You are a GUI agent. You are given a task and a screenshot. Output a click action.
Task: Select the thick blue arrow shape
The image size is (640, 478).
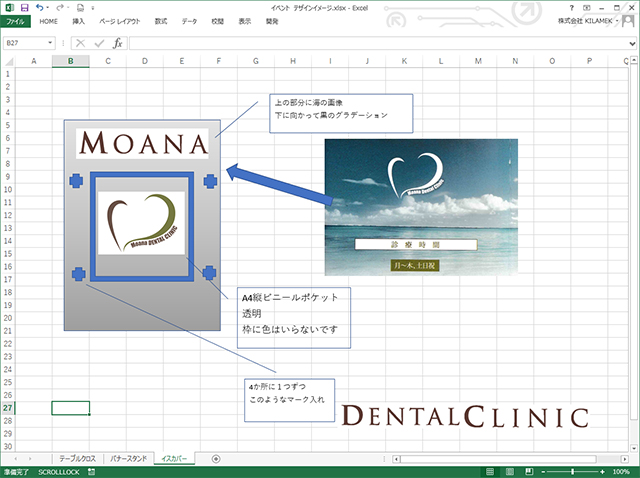[x=279, y=184]
